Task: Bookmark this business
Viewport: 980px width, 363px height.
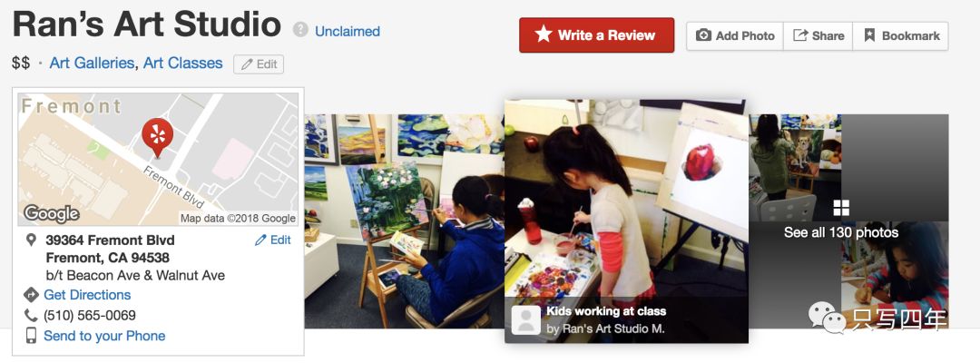Action: [901, 35]
